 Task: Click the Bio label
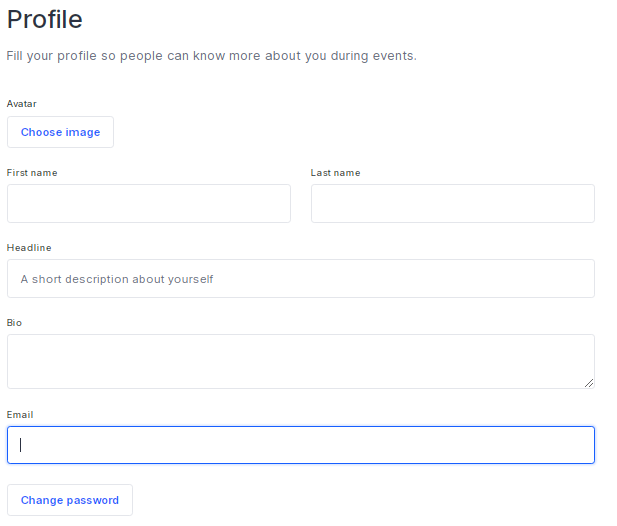14,323
